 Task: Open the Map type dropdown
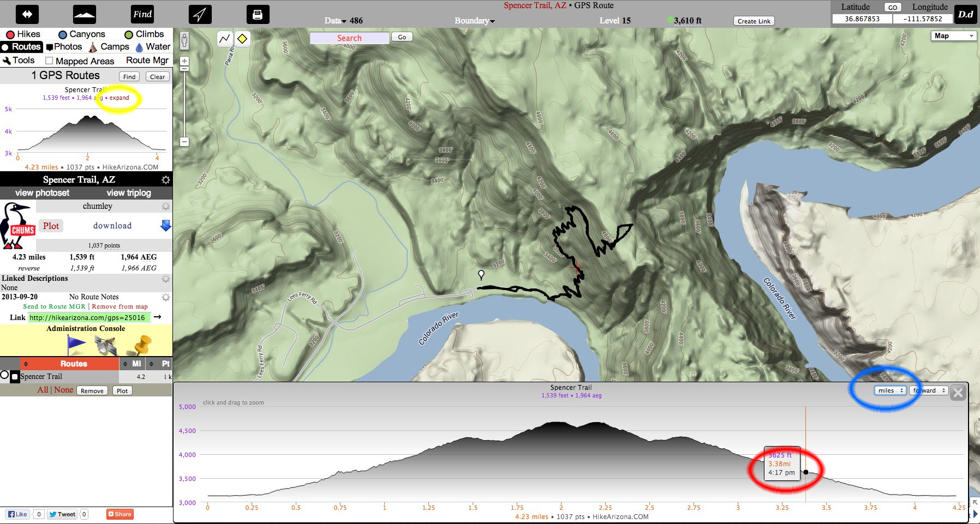pos(953,36)
